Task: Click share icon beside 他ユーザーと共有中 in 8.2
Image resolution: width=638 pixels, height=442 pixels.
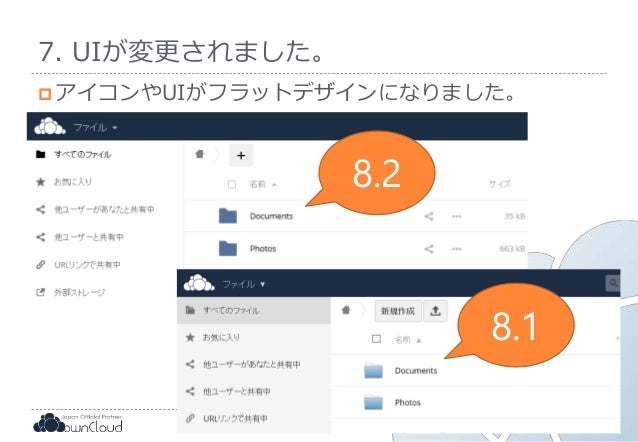Action: click(40, 236)
